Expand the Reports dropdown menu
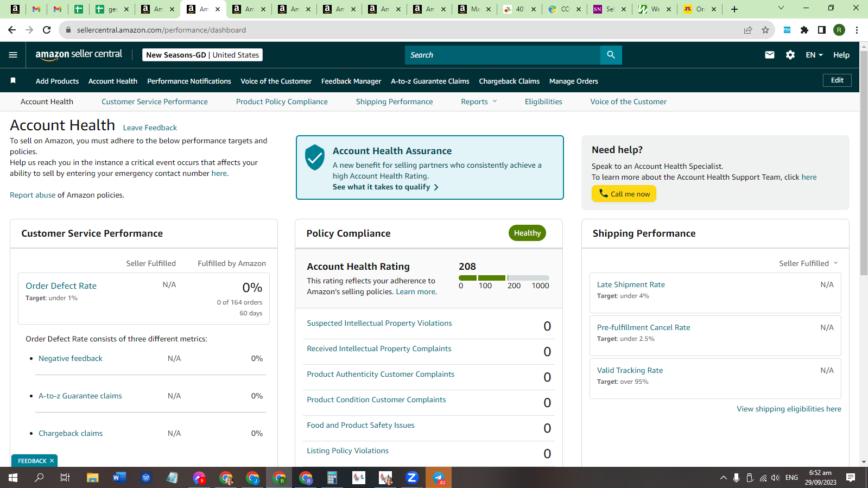This screenshot has height=488, width=868. [479, 102]
